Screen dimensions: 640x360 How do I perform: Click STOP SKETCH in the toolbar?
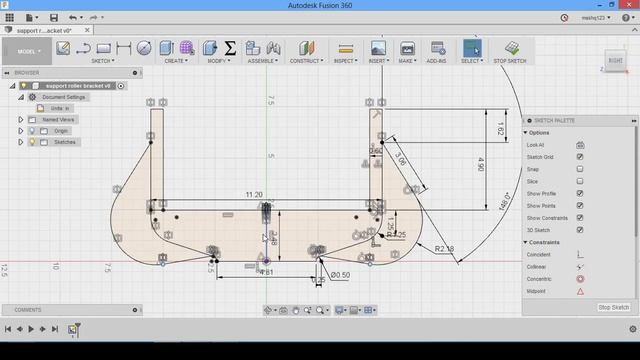pyautogui.click(x=510, y=51)
